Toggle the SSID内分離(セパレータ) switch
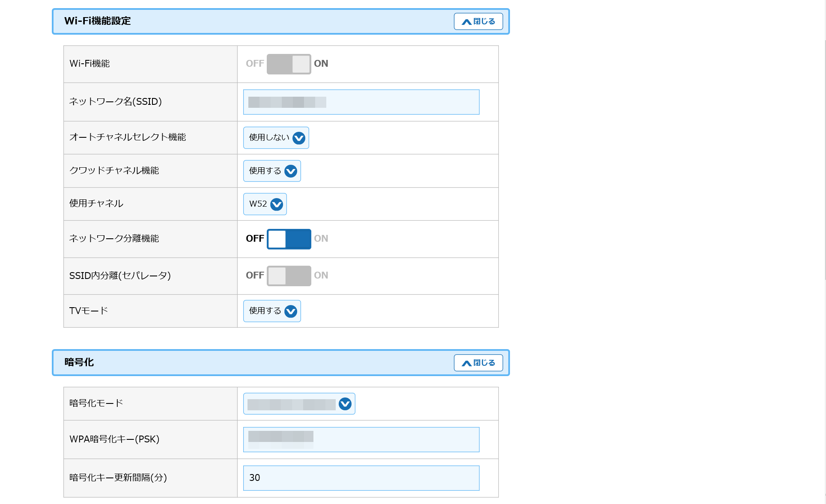 [x=289, y=276]
